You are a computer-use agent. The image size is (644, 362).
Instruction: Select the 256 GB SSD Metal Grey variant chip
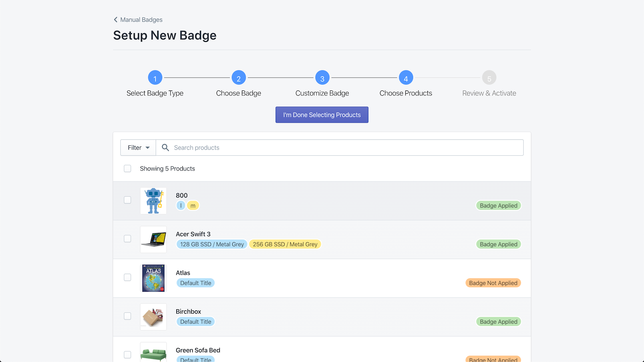point(285,244)
